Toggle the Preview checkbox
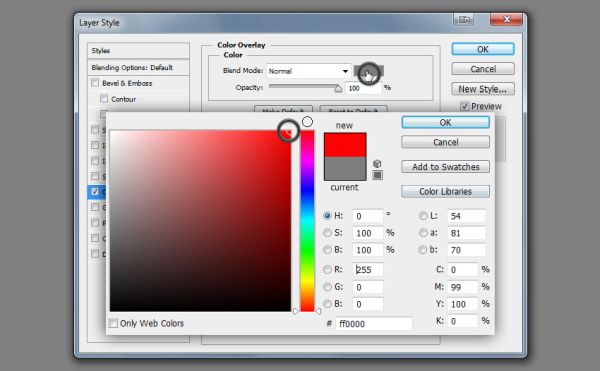 (x=464, y=106)
